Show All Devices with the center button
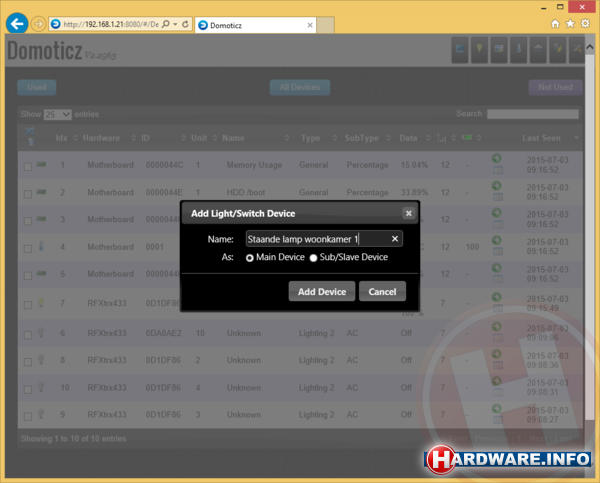This screenshot has width=600, height=483. coord(300,87)
